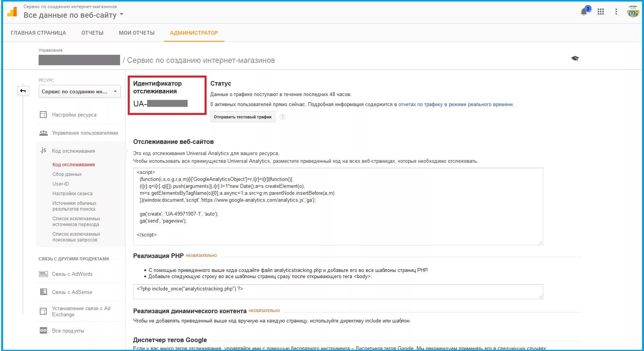Click Отправить тестовый трафик button

click(242, 117)
